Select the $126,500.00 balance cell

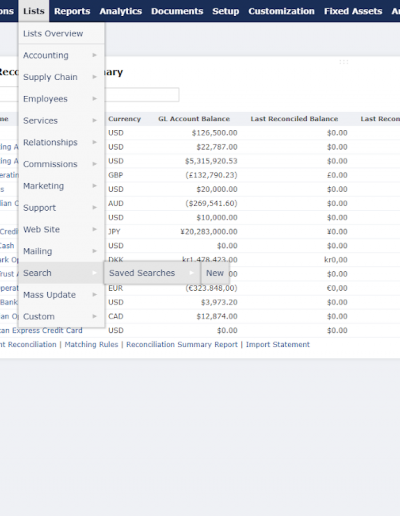(x=215, y=133)
